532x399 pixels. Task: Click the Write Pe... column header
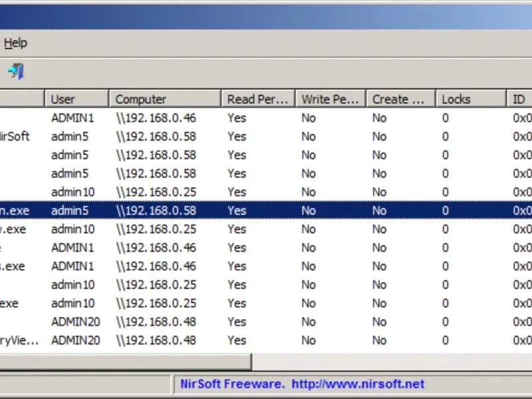[330, 99]
